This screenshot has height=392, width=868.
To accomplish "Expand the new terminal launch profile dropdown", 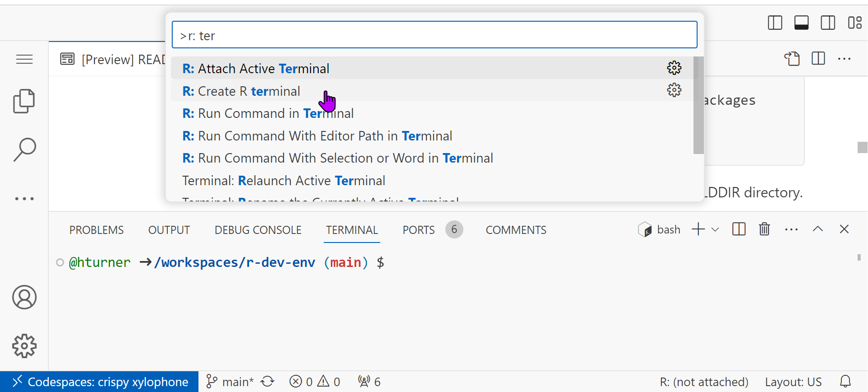I will (x=715, y=229).
